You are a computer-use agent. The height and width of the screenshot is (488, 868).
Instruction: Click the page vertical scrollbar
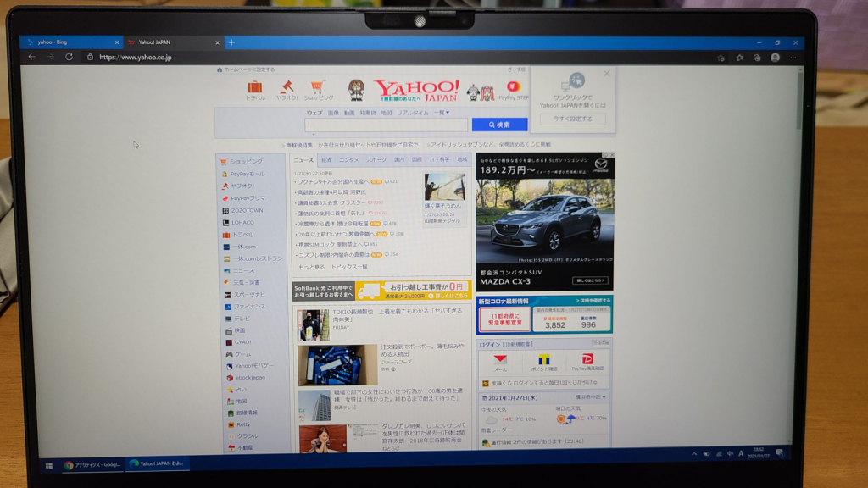click(x=798, y=100)
